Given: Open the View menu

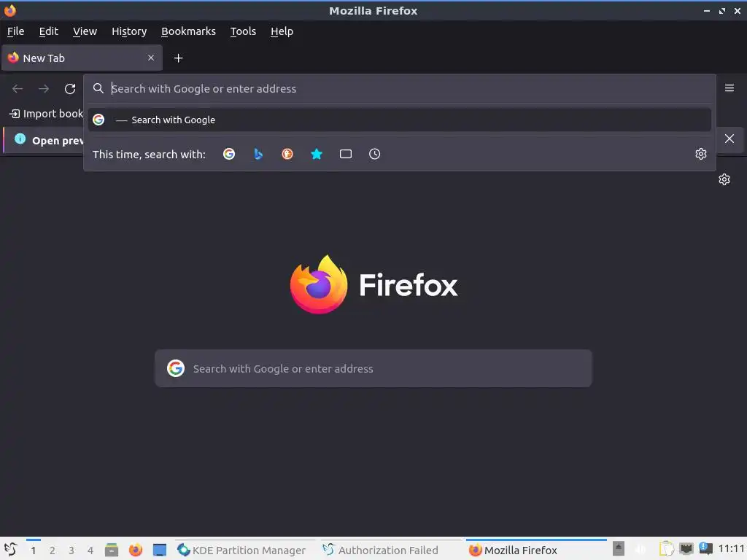Looking at the screenshot, I should tap(85, 31).
